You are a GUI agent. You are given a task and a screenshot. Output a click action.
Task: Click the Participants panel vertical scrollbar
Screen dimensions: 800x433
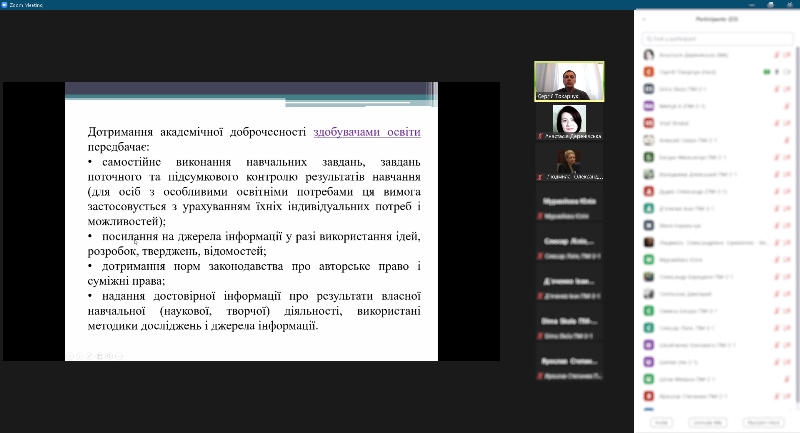[x=797, y=224]
